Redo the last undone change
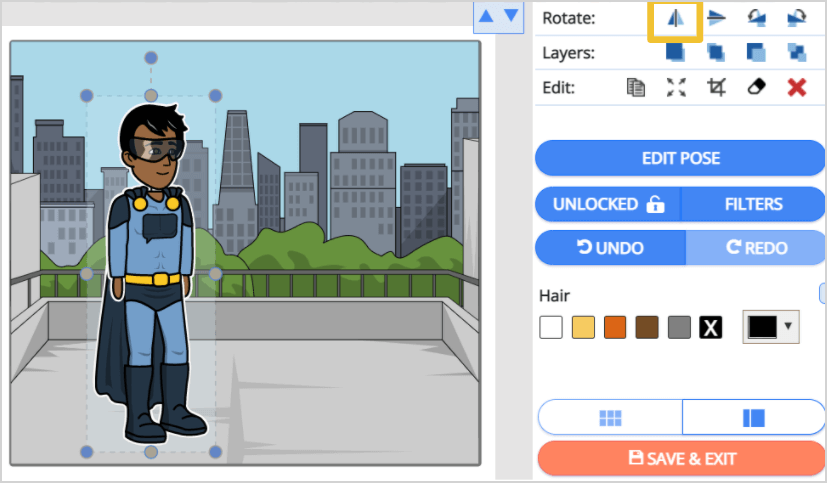This screenshot has width=827, height=483. coord(756,247)
